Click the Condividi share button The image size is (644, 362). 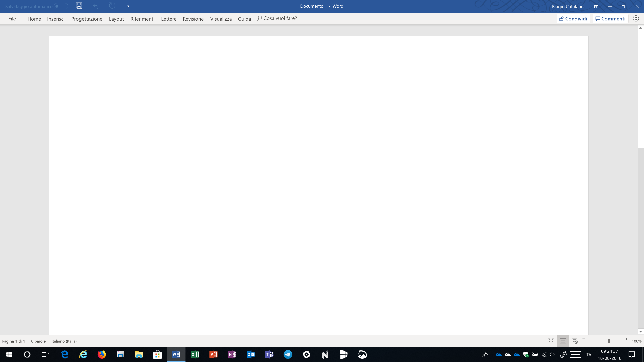tap(573, 19)
